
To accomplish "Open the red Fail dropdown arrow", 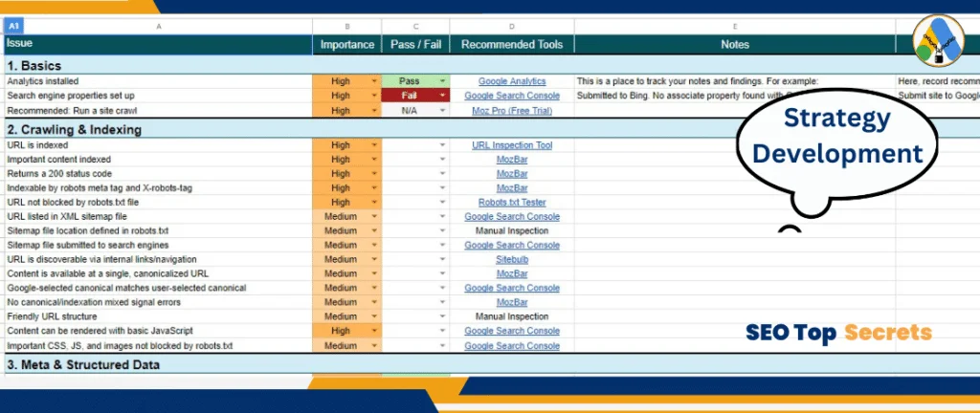I will click(442, 97).
